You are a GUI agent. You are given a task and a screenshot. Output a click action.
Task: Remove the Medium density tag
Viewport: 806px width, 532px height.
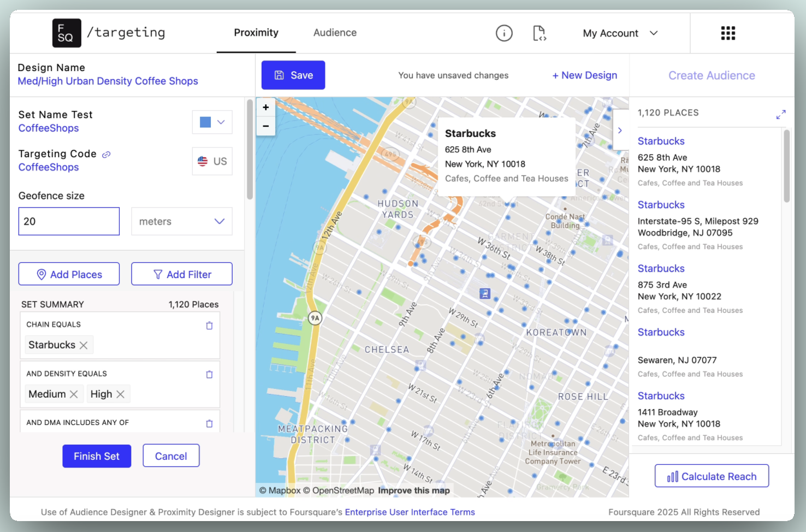coord(74,394)
